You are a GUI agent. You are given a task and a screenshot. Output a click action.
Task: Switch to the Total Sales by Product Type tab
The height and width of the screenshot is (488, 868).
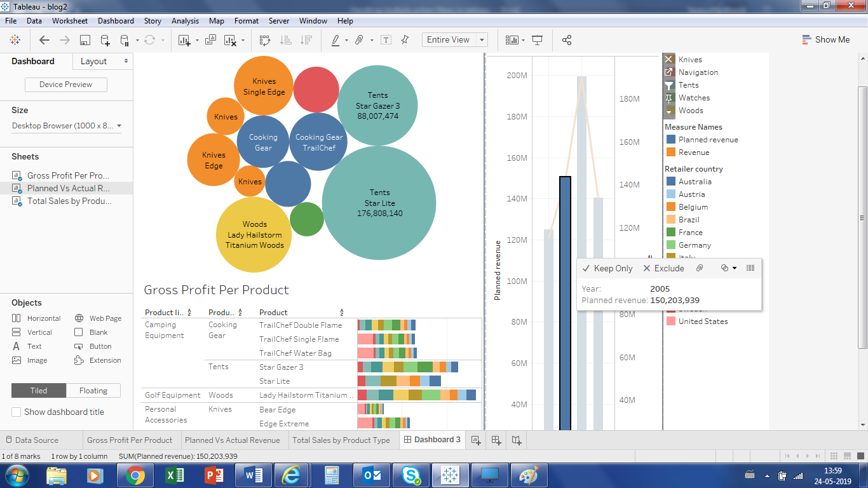click(x=342, y=440)
